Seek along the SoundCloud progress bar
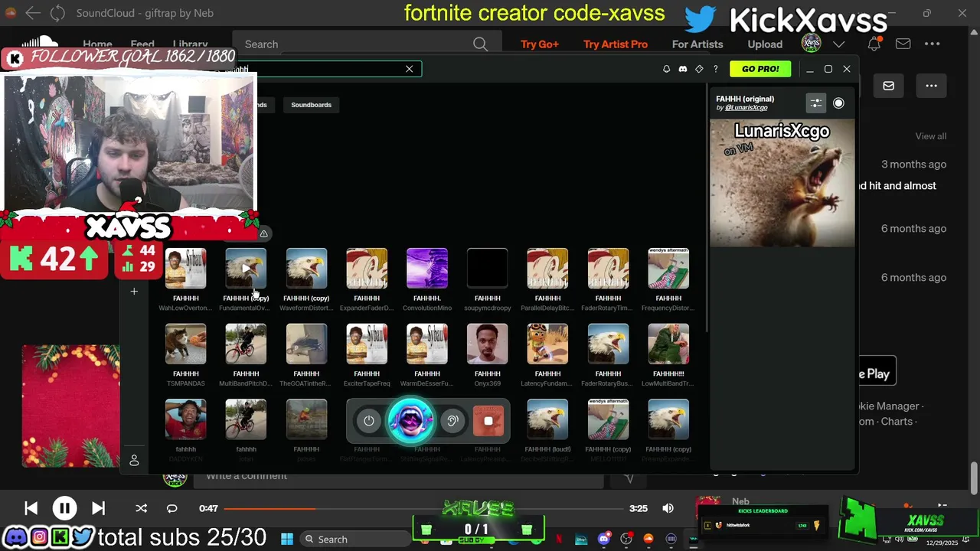Screen dimensions: 980x551 pos(423,508)
